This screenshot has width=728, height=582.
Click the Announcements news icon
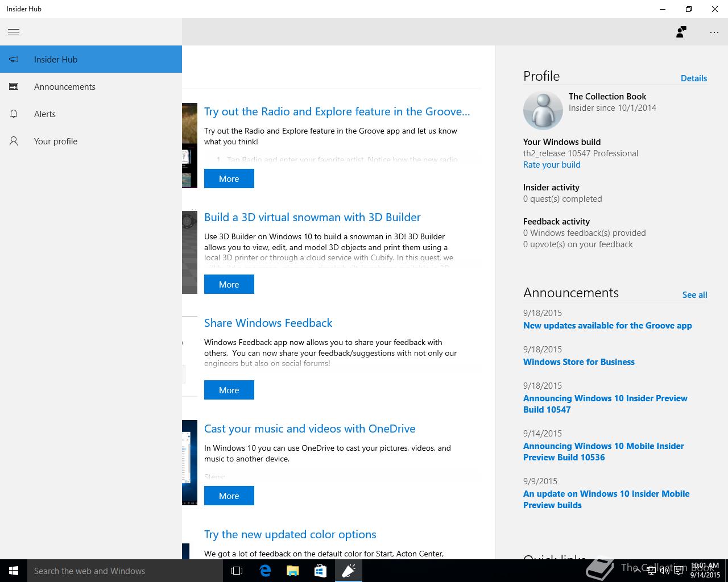coord(14,86)
